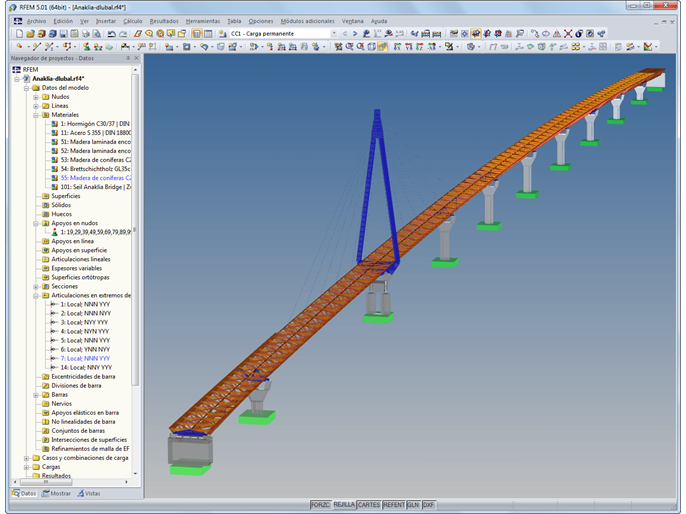Collapse Articulaciones en extremos de barra node
The height and width of the screenshot is (514, 686).
36,295
